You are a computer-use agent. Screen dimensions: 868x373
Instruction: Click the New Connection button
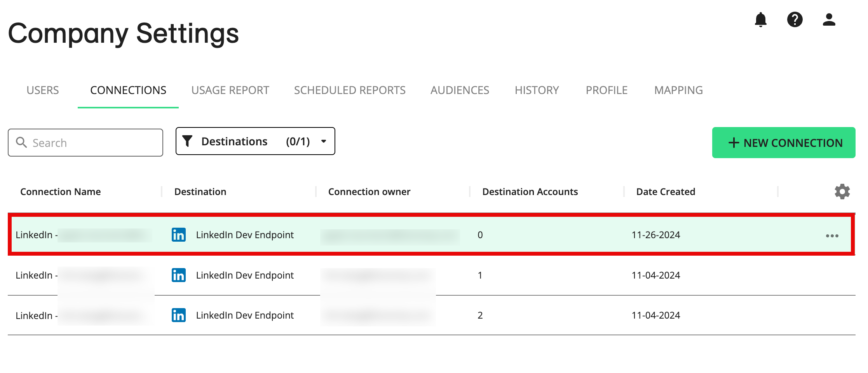coord(784,143)
